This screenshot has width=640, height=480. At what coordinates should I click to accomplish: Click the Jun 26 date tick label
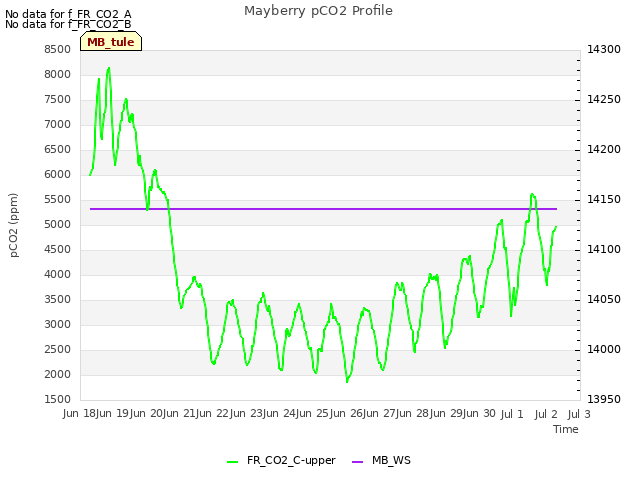(348, 414)
